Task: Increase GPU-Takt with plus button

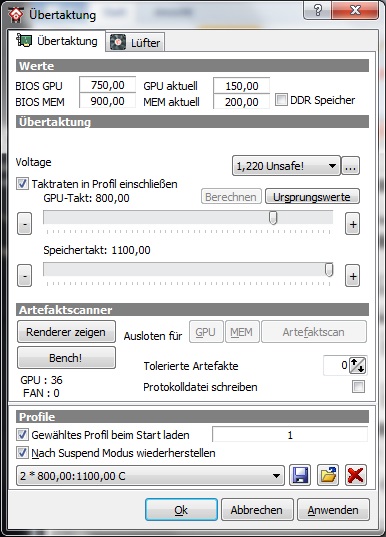Action: [x=352, y=224]
